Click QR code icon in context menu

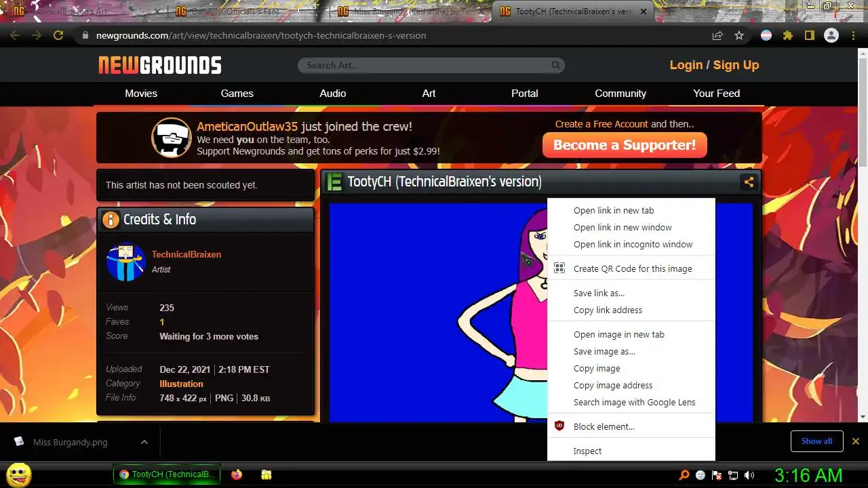(x=559, y=268)
